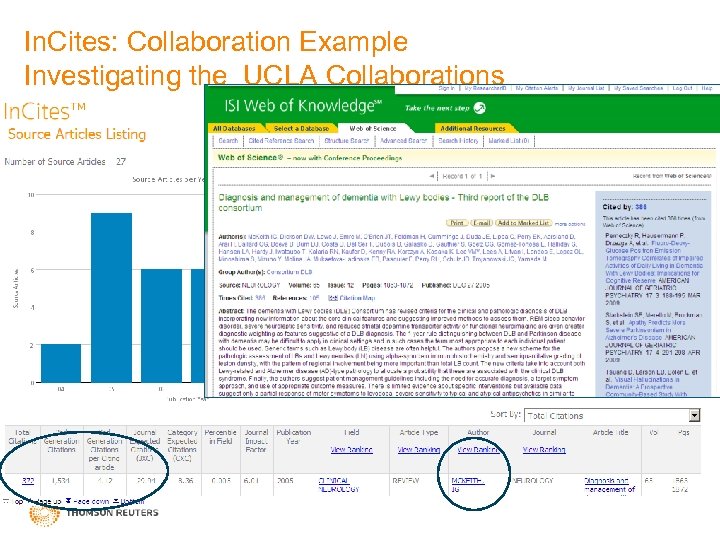Click 'Number of Source Articles 27' text
This screenshot has width=720, height=540.
(65, 162)
